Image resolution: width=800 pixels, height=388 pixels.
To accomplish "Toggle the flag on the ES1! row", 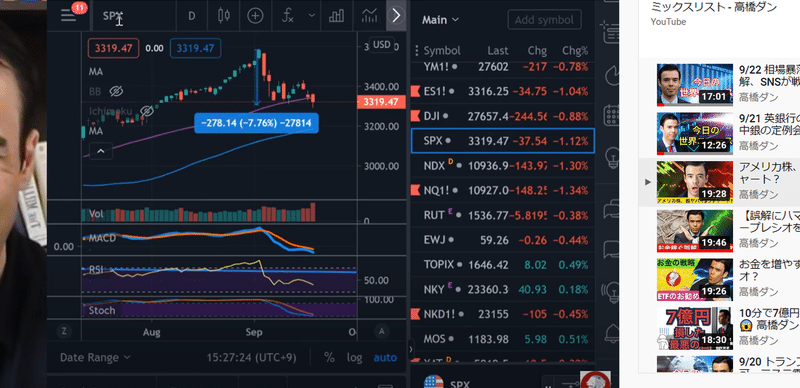I will click(415, 91).
